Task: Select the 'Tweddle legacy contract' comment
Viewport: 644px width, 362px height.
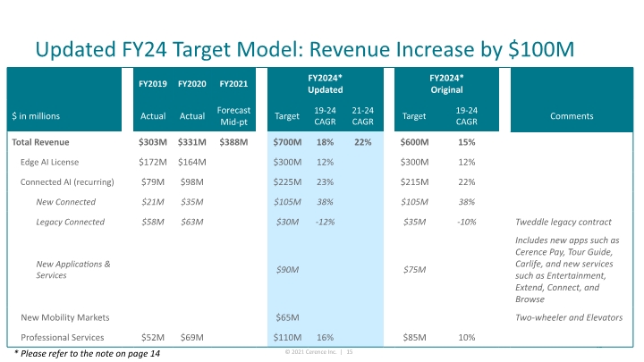Action: (563, 222)
